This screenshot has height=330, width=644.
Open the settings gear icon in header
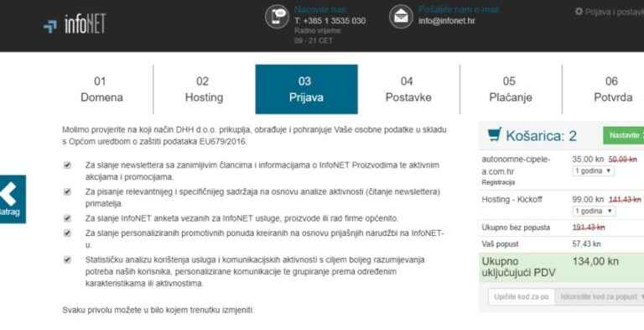(579, 12)
